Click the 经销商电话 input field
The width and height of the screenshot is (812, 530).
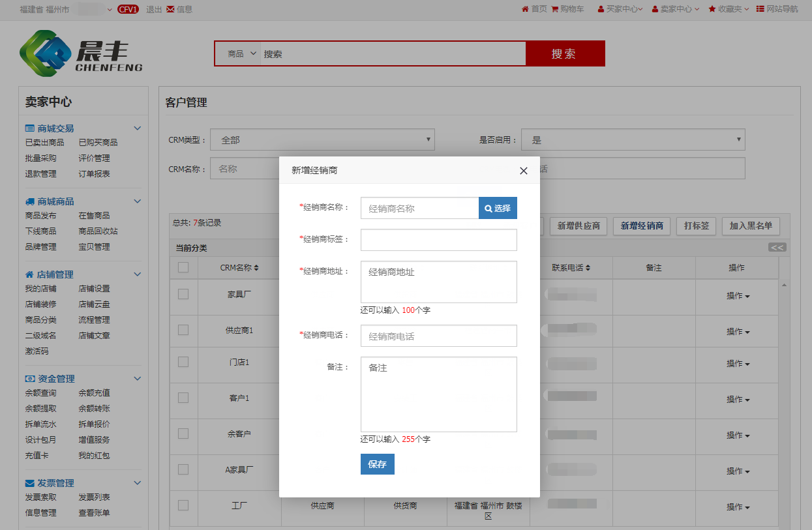pyautogui.click(x=438, y=336)
